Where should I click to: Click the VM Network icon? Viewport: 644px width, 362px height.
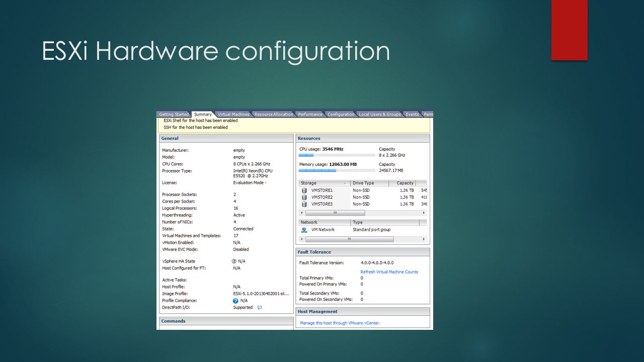click(x=304, y=230)
